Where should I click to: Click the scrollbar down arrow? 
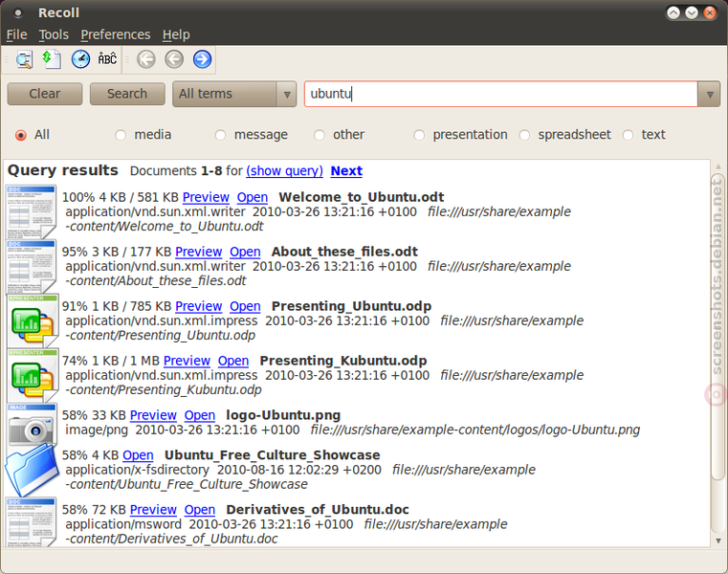pos(718,541)
